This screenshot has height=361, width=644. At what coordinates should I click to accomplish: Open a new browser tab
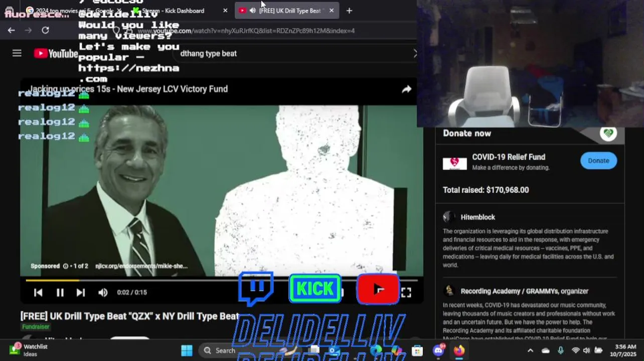349,11
